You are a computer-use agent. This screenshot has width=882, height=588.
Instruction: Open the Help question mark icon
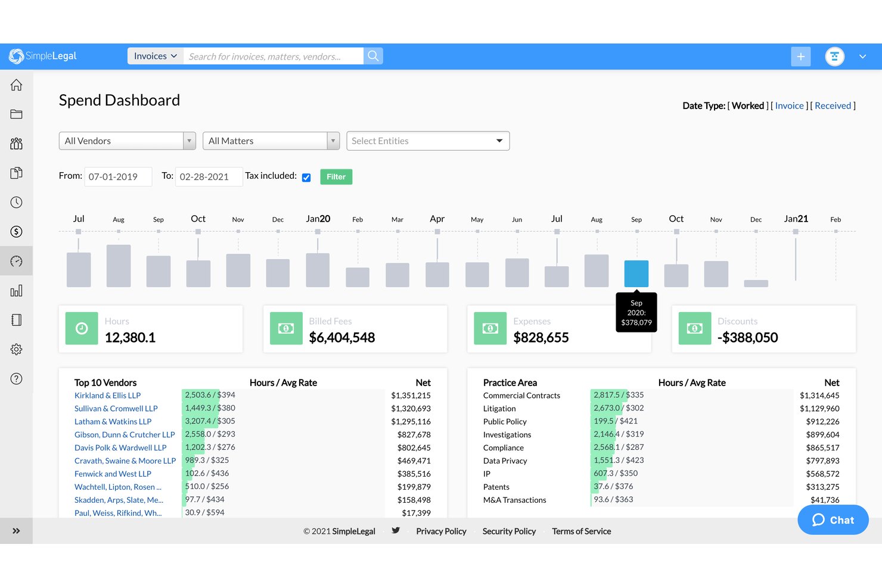(16, 379)
